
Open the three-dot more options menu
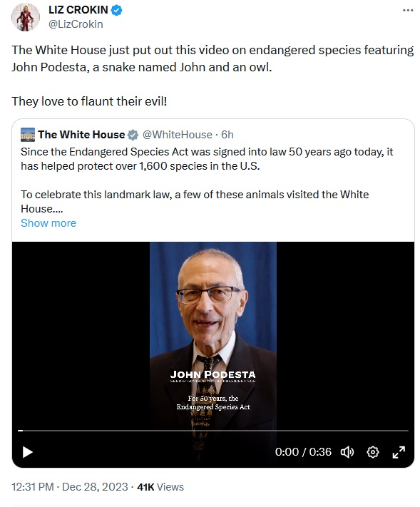[408, 11]
